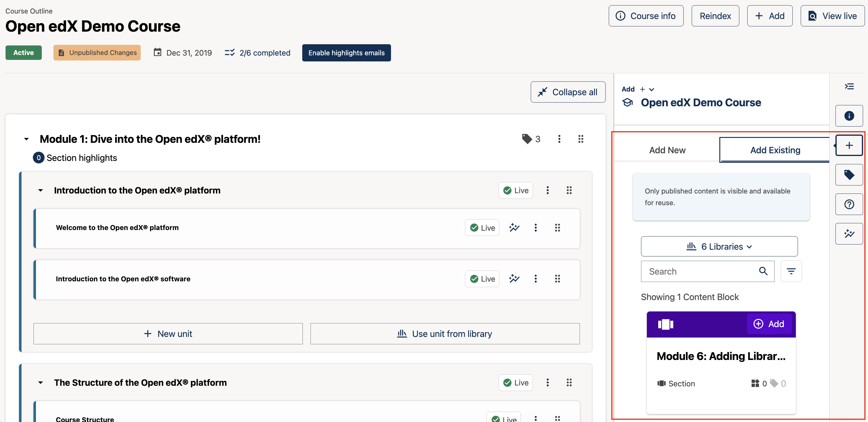Collapse Introduction to the Open edX platform subsection
This screenshot has height=422, width=868.
pyautogui.click(x=41, y=190)
